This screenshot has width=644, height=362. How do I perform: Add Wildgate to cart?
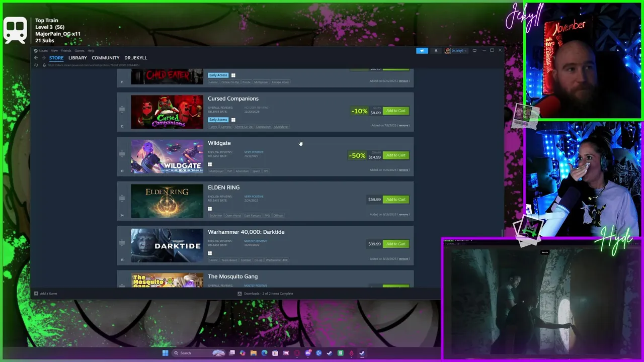(396, 155)
